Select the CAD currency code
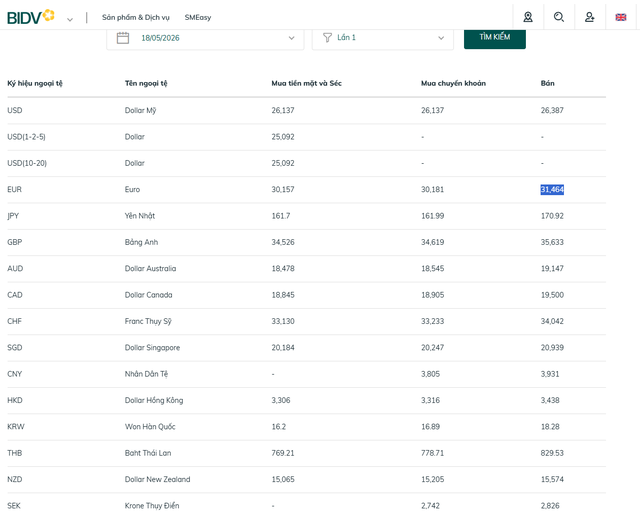This screenshot has width=640, height=519. (x=15, y=295)
